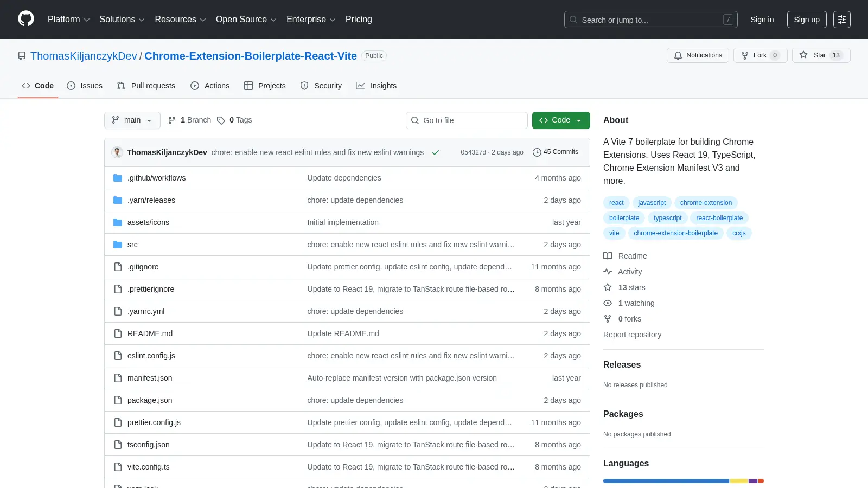Click the green commit status checkmark

coord(436,153)
